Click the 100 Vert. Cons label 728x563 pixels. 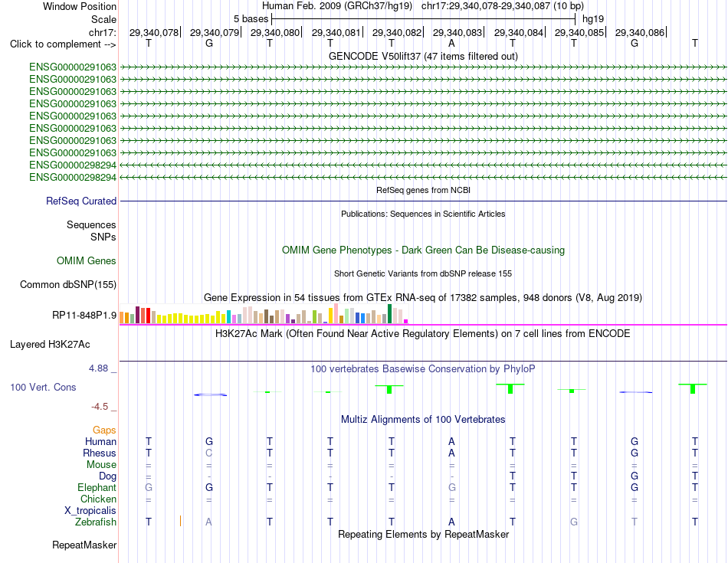(x=43, y=387)
